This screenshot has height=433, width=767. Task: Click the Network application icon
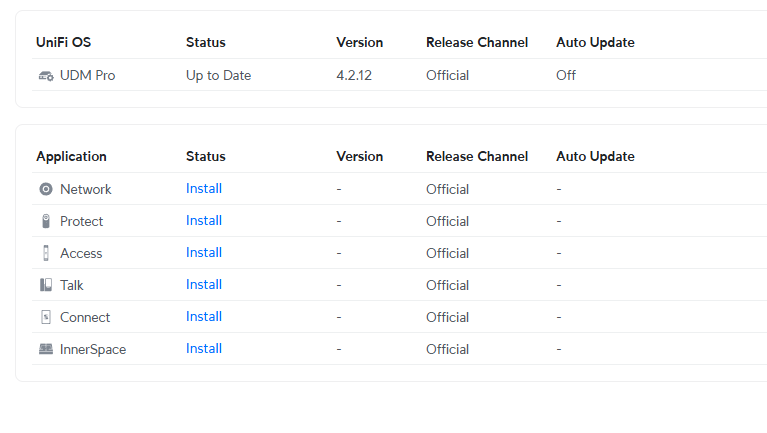[46, 189]
